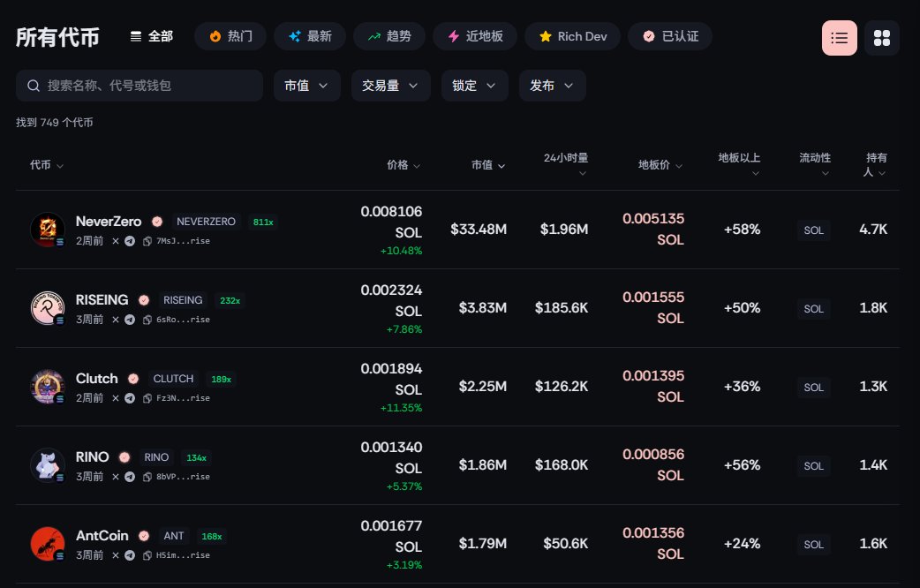Screen dimensions: 920x588
Task: Open NeverZero Telegram icon
Action: 130,241
